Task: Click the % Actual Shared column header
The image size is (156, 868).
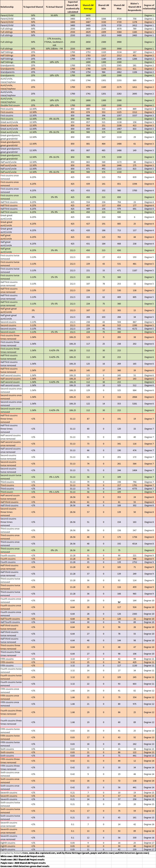Action: (x=54, y=7)
